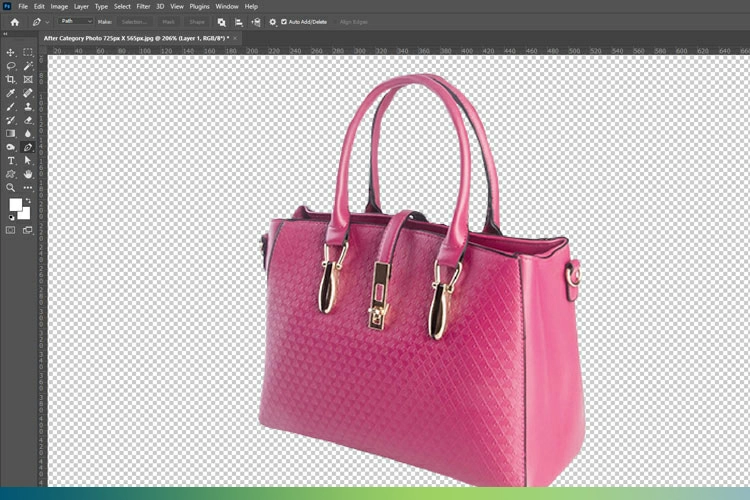
Task: Select the Move tool
Action: [11, 52]
